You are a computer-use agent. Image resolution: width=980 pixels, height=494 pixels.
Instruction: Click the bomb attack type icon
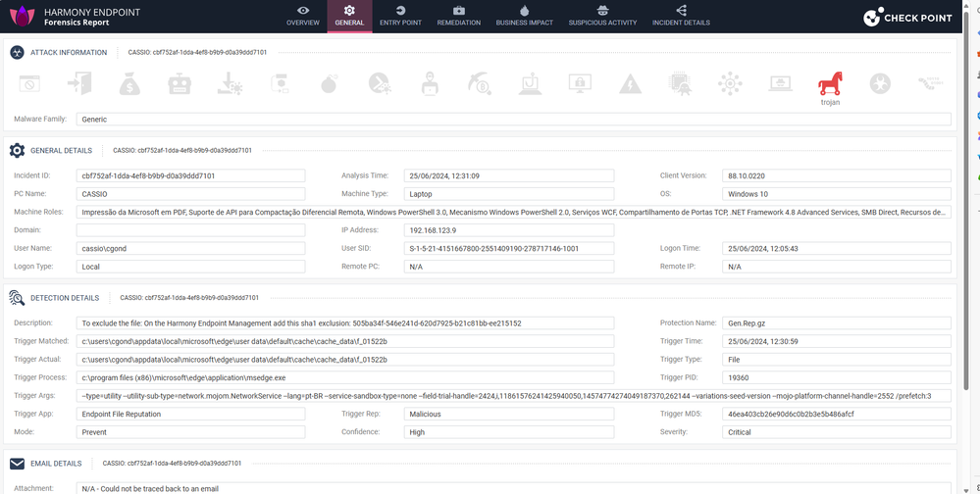329,85
